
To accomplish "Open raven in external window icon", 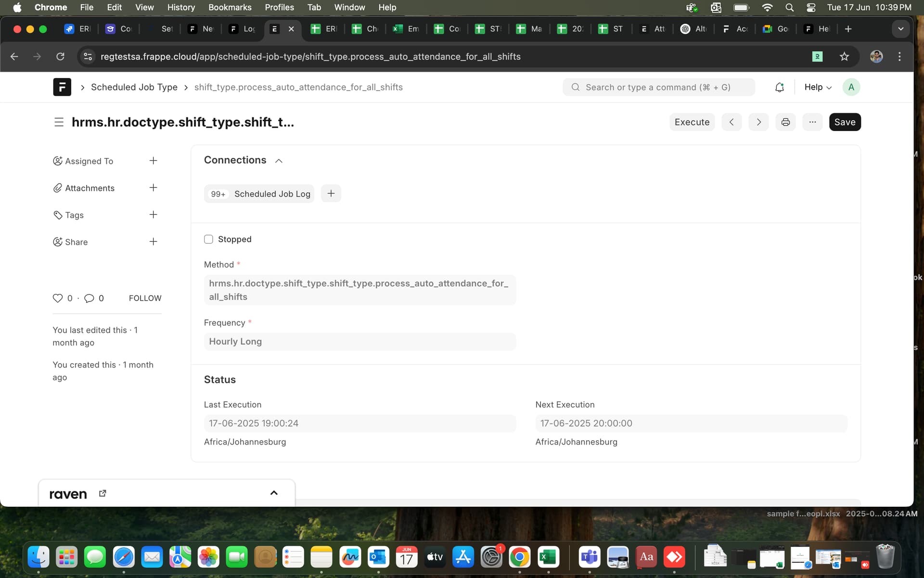I will 103,493.
